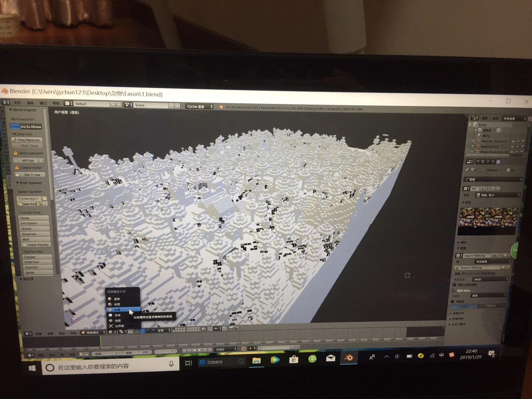Toggle visibility of Bookshelf.001 object
The height and width of the screenshot is (399, 532).
[512, 146]
